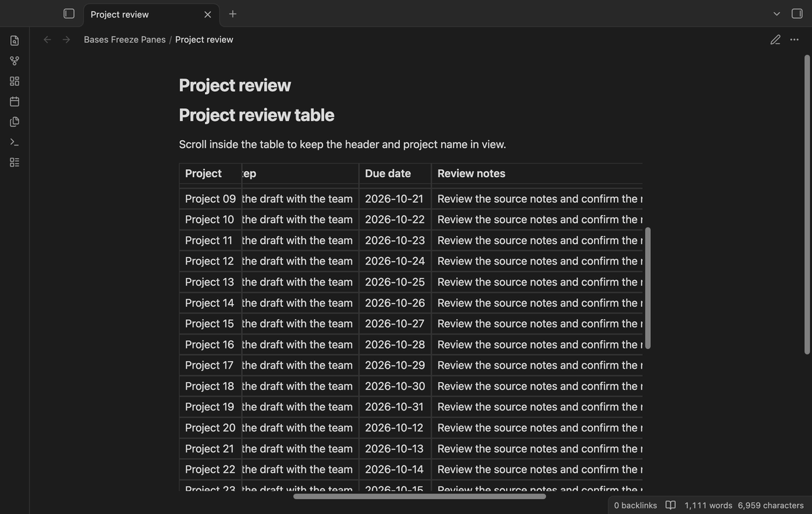Toggle the right sidebar
Viewport: 812px width, 514px height.
(x=797, y=14)
